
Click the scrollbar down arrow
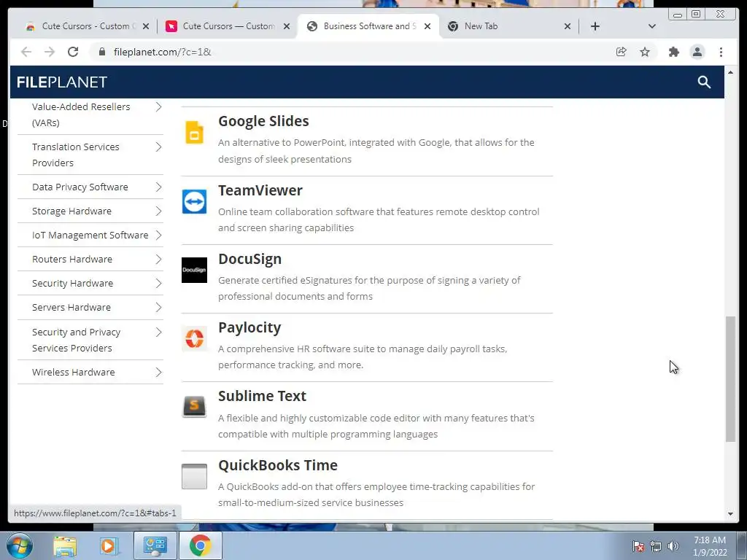tap(730, 514)
